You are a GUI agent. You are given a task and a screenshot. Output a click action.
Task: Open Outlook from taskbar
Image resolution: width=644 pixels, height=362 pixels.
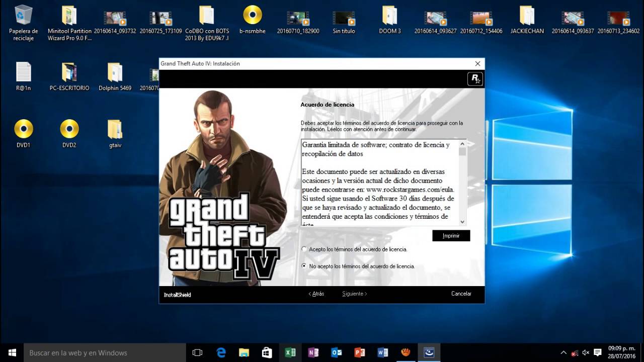[x=337, y=352]
